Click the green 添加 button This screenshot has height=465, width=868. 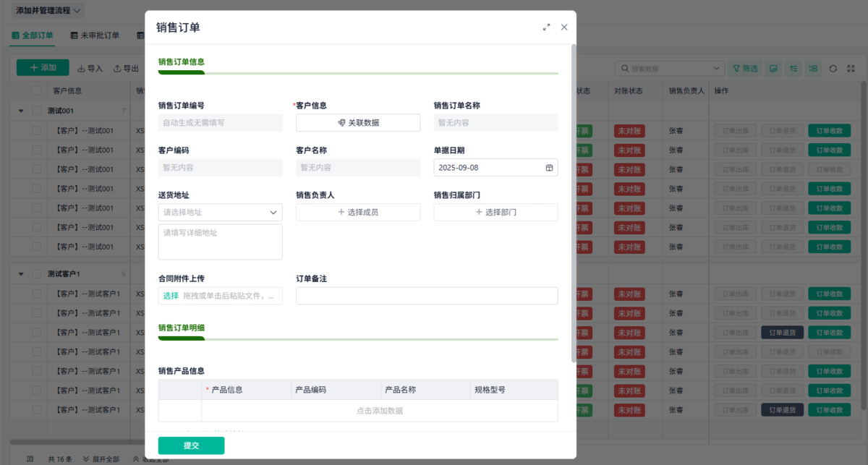[43, 68]
